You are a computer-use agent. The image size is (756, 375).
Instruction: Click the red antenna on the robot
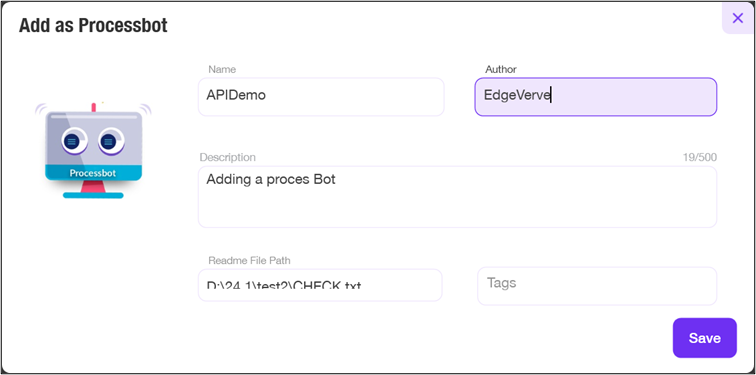[x=94, y=107]
